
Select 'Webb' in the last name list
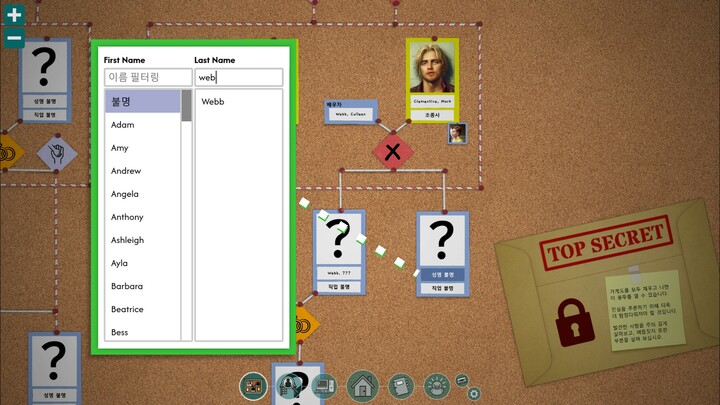click(x=213, y=101)
